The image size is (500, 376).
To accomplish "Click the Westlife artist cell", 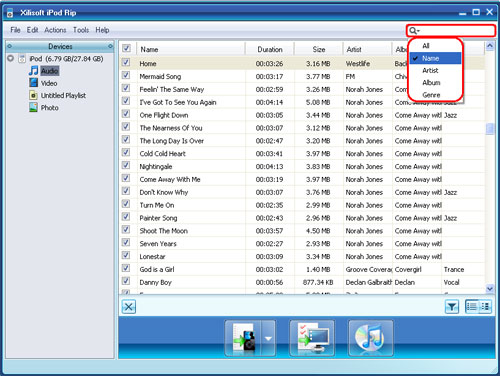I will click(358, 64).
